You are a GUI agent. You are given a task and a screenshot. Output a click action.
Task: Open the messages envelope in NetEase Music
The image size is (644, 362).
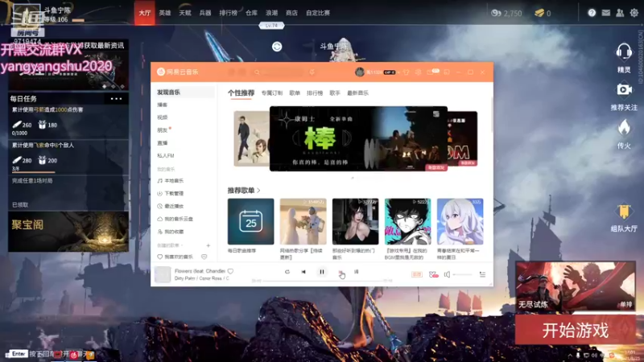click(x=430, y=72)
